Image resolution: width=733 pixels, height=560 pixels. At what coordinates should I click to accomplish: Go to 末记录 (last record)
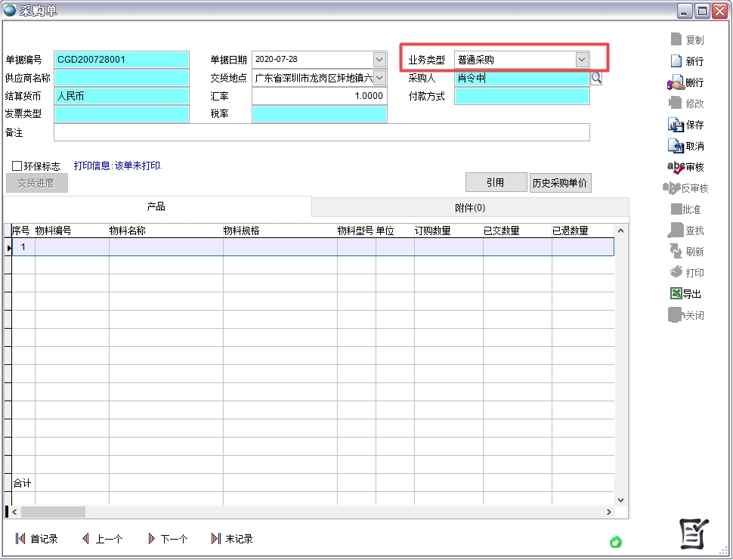tap(232, 539)
